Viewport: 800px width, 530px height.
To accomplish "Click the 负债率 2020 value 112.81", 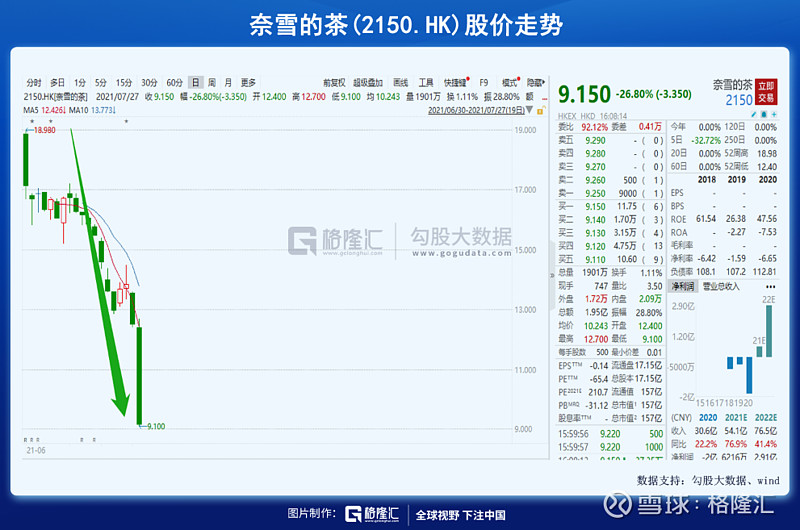I will 764,272.
